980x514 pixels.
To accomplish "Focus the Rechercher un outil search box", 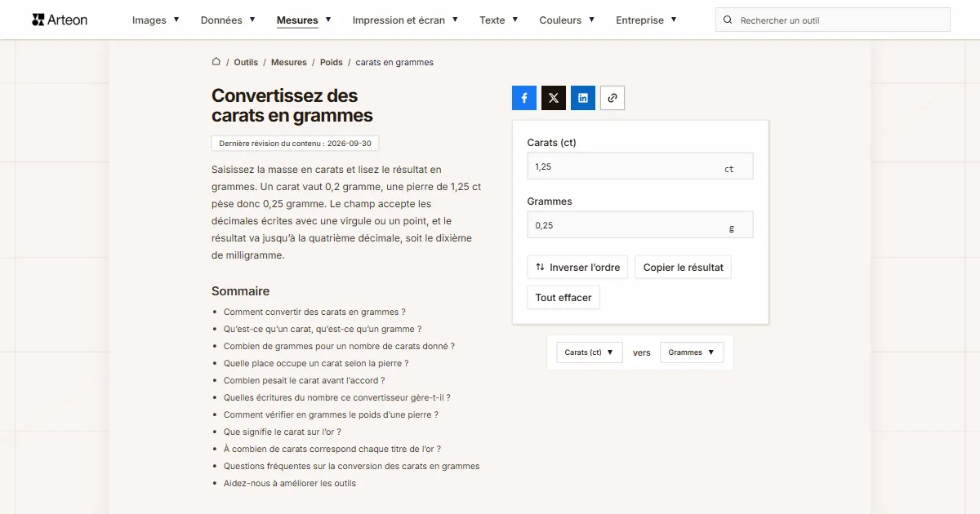I will coord(833,20).
